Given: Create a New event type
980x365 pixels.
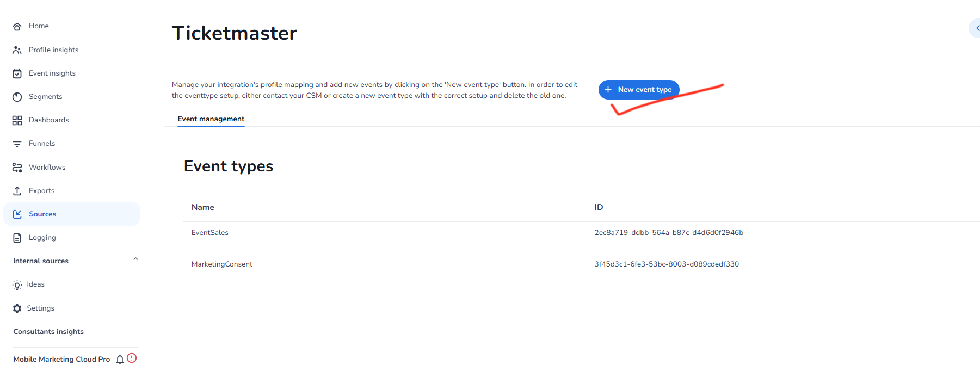Looking at the screenshot, I should (639, 90).
